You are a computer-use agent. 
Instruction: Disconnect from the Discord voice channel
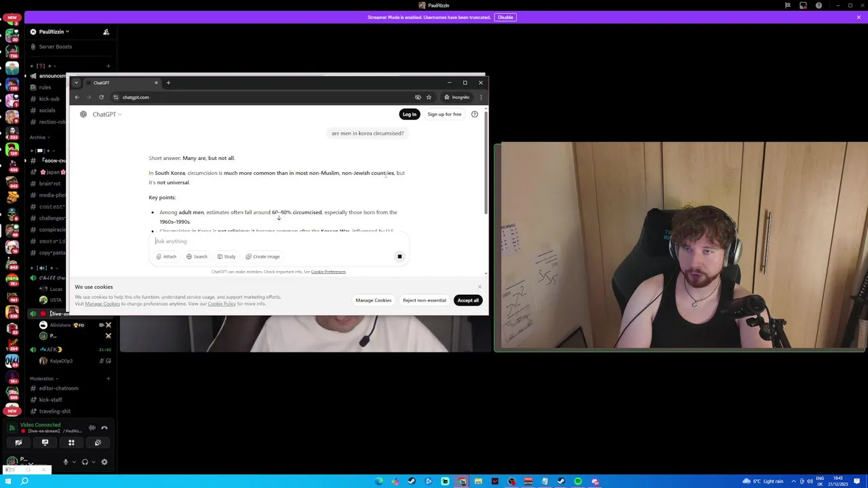[x=104, y=428]
